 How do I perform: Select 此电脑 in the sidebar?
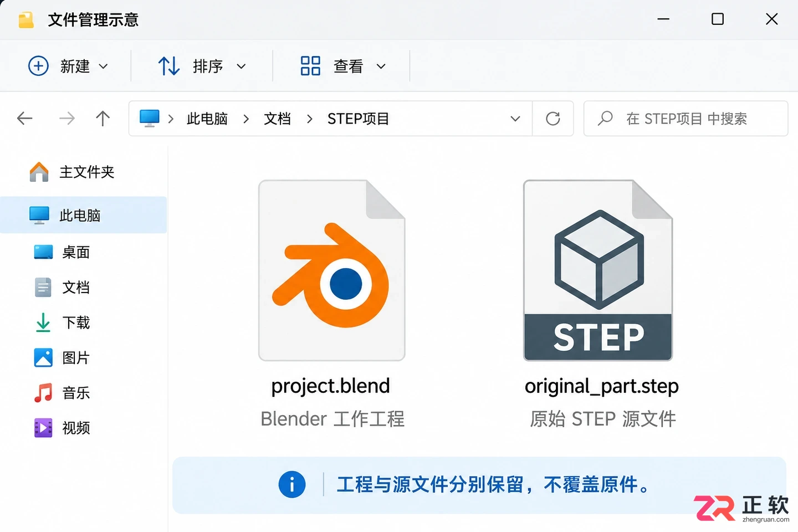pyautogui.click(x=83, y=215)
